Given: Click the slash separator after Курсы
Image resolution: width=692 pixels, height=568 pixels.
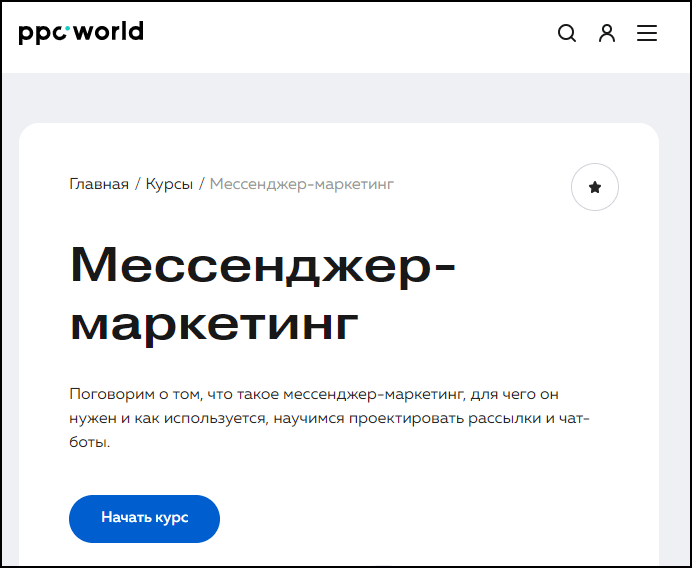Looking at the screenshot, I should point(201,184).
